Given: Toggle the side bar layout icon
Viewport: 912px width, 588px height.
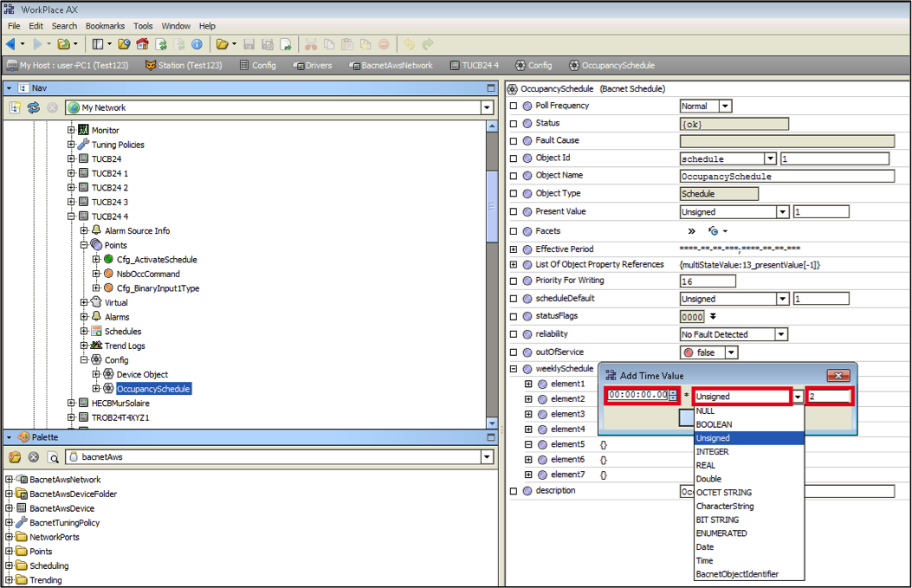Looking at the screenshot, I should click(x=98, y=44).
